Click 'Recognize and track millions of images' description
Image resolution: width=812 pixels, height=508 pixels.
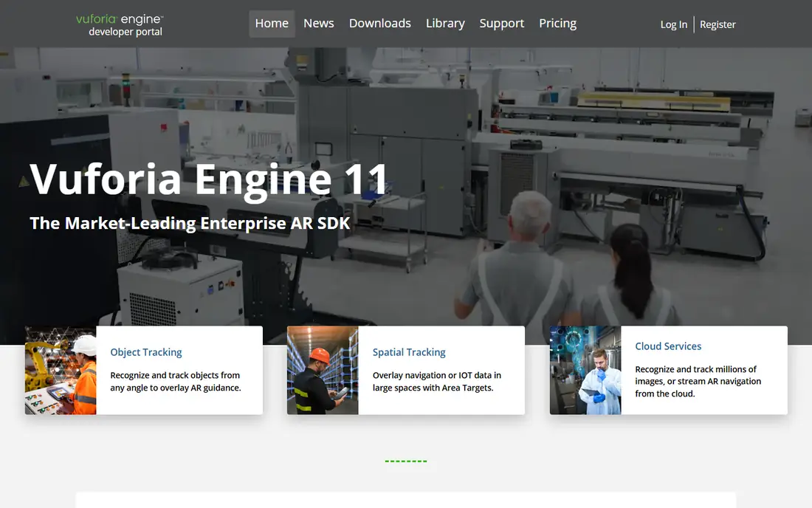point(698,382)
